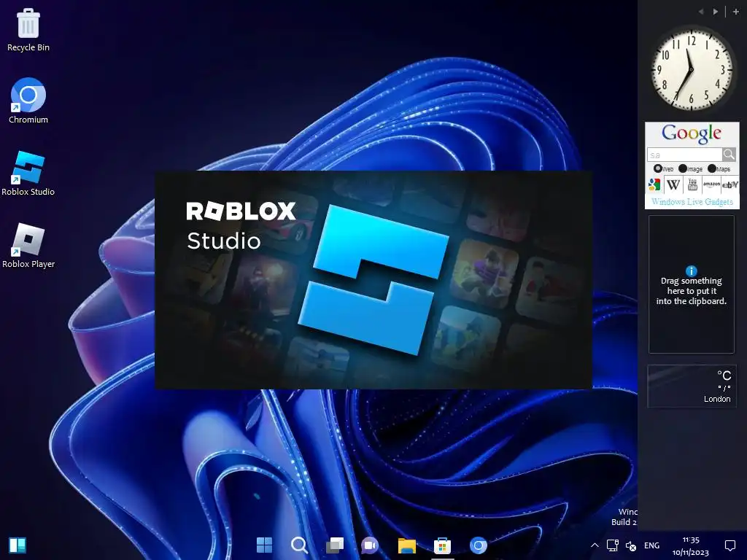Image resolution: width=747 pixels, height=560 pixels.
Task: Open the Windows Start menu
Action: [x=264, y=545]
